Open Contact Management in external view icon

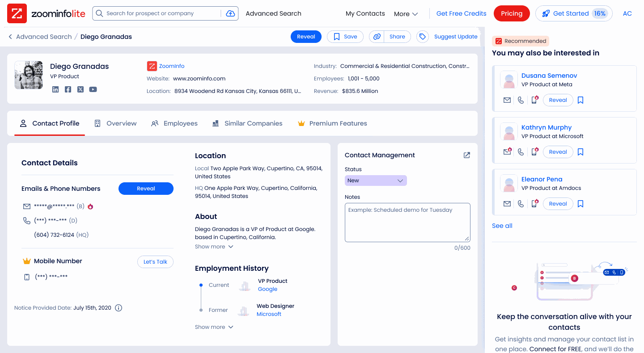(466, 155)
